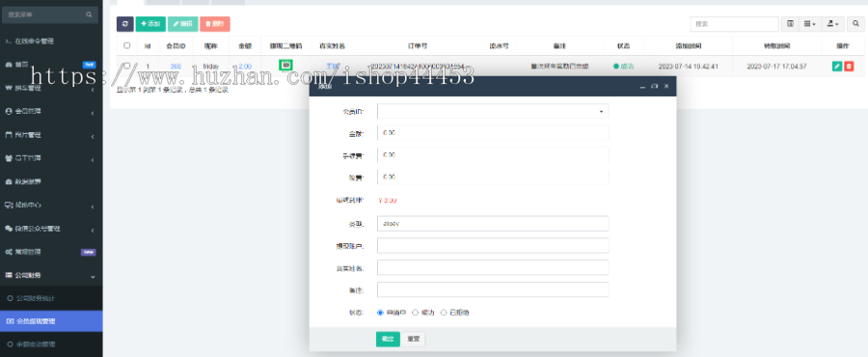Tick the checkbox for row Id 1
Screen dimensions: 868x357
[126, 66]
